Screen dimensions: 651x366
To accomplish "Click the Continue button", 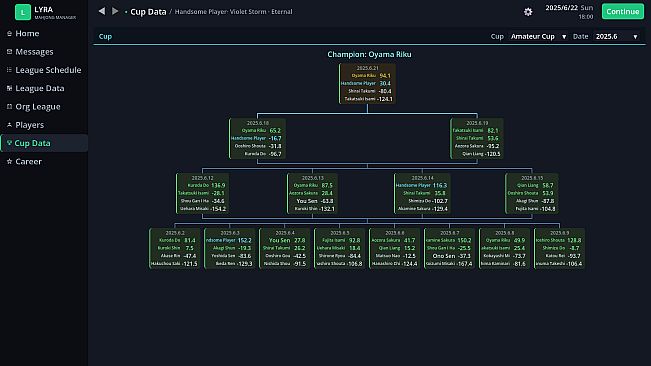I will coord(622,12).
